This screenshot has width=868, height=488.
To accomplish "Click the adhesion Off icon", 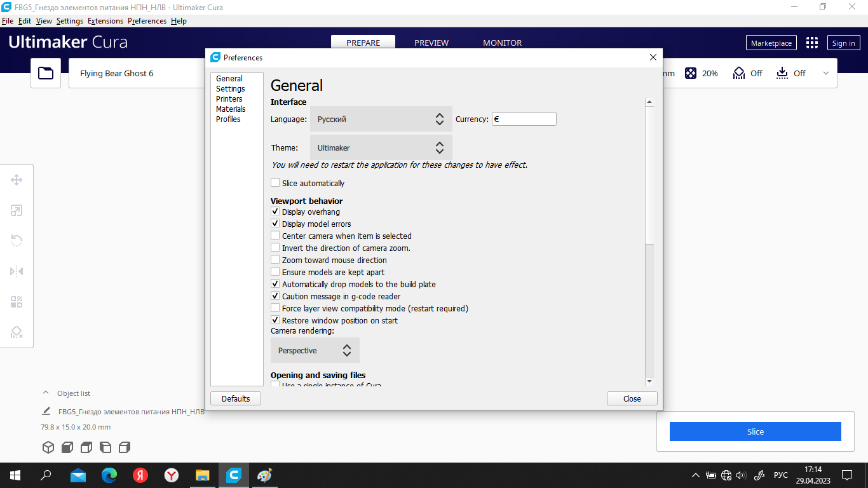I will (782, 73).
